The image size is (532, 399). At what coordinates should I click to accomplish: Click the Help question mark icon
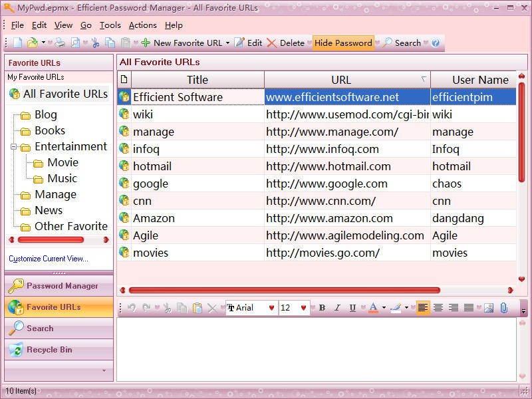tap(436, 43)
